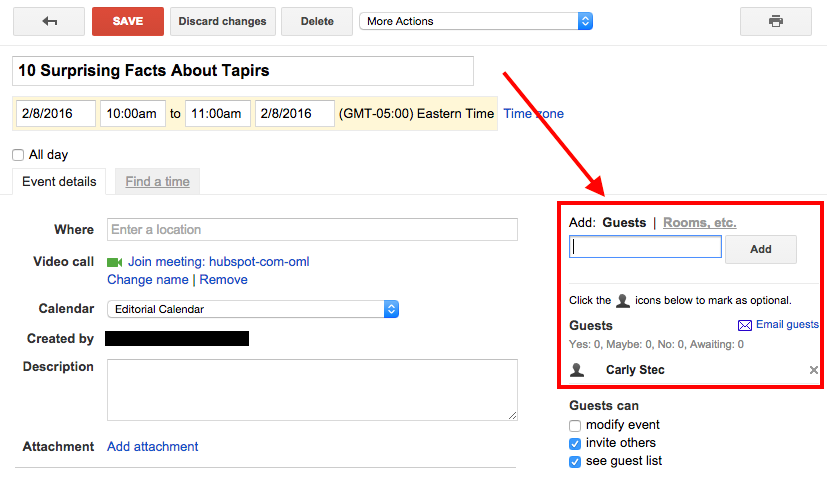Click the Discard changes button
Screen dimensions: 827x478
coord(223,21)
